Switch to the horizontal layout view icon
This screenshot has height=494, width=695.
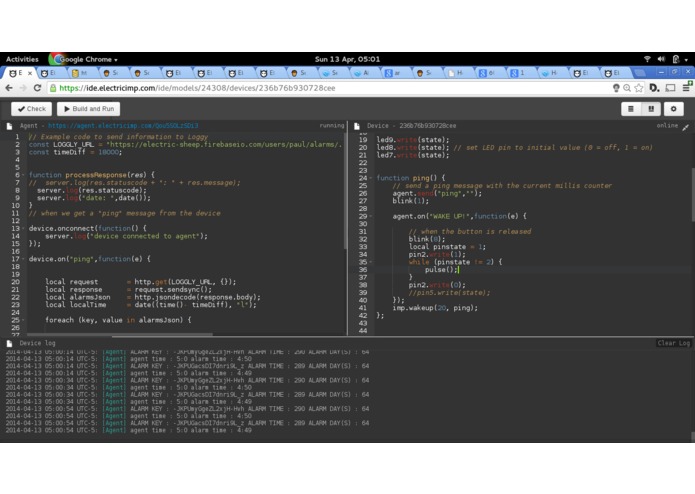(x=631, y=109)
